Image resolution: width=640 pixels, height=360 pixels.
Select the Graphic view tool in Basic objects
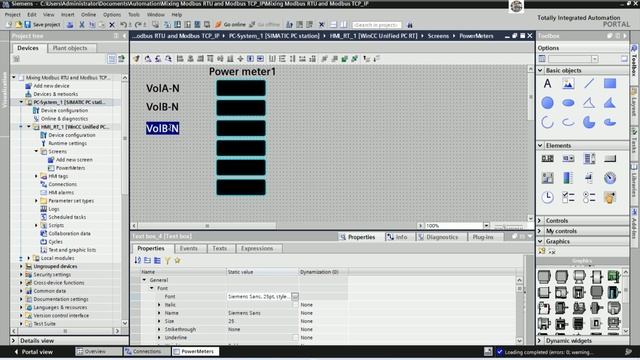click(568, 84)
